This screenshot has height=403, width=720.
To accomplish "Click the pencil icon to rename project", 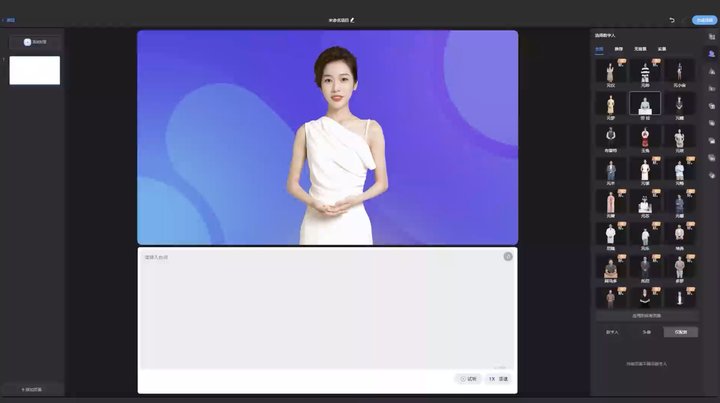I will (352, 19).
